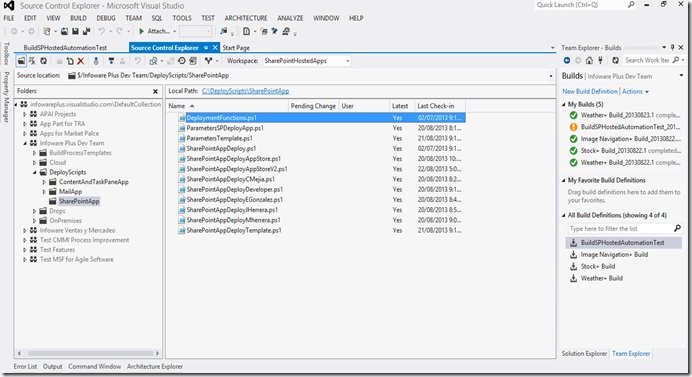
Task: Click the Undo icon in main toolbar
Action: [x=102, y=31]
